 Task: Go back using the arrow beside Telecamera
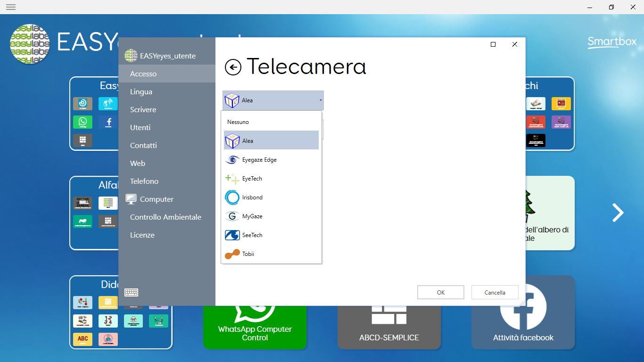233,67
